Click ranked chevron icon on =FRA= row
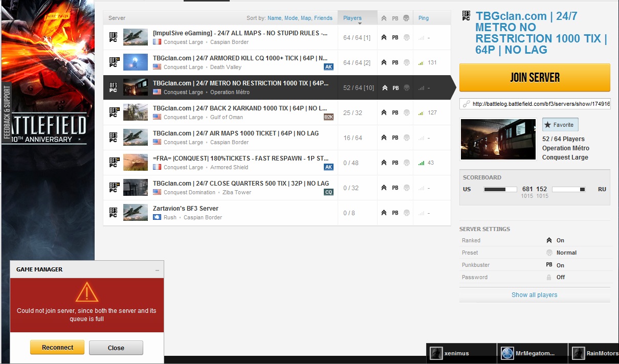The height and width of the screenshot is (364, 619). (x=384, y=163)
